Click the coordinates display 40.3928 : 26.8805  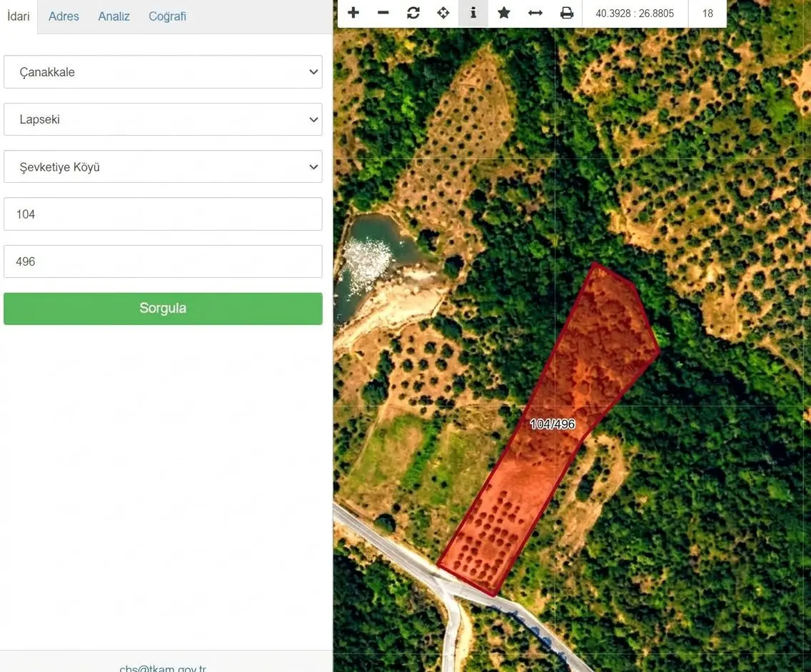(x=635, y=14)
